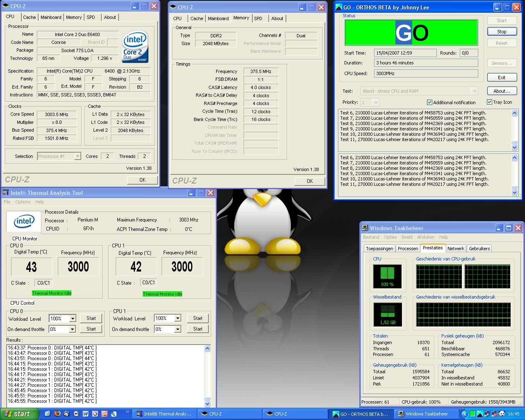Launch Microsoft Word from Quick Launch

86,414
